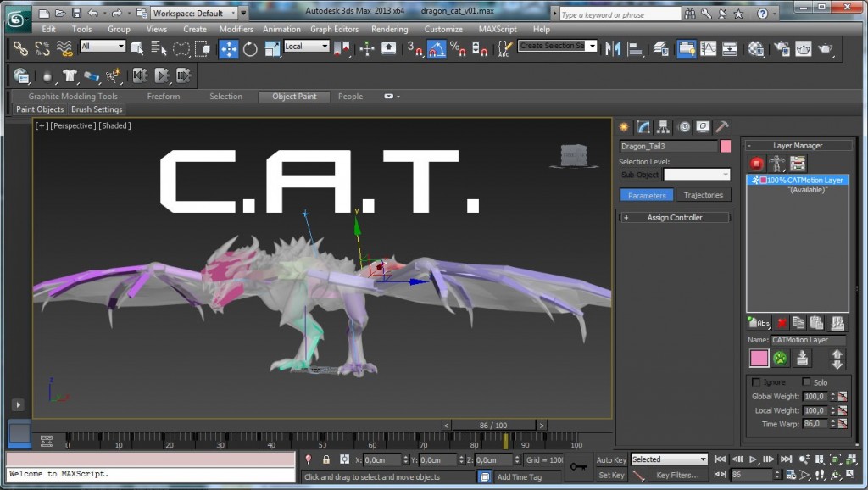Toggle Auto Key mode
Screen dimensions: 868x490
(x=611, y=459)
